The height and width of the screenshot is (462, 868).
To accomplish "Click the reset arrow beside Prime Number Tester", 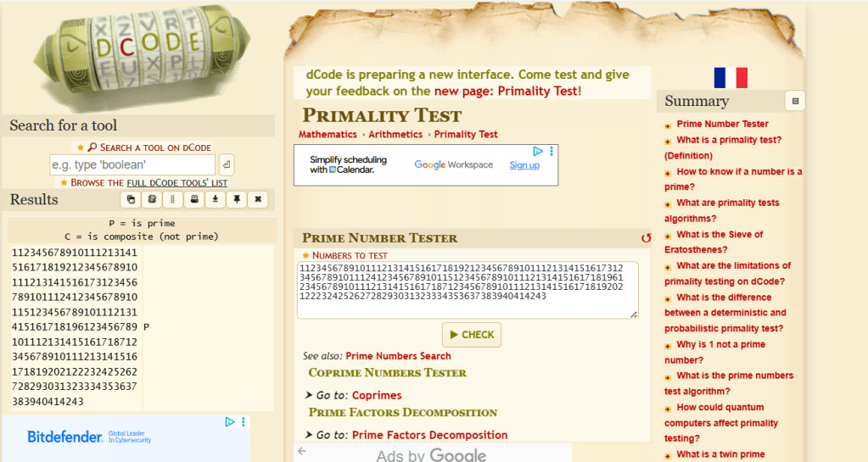I will click(646, 238).
